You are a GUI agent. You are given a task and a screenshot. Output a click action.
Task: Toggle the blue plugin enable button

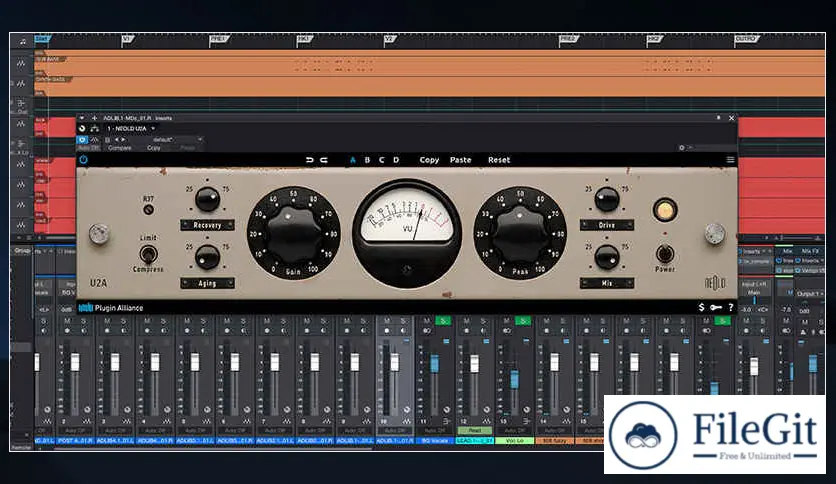[82, 140]
